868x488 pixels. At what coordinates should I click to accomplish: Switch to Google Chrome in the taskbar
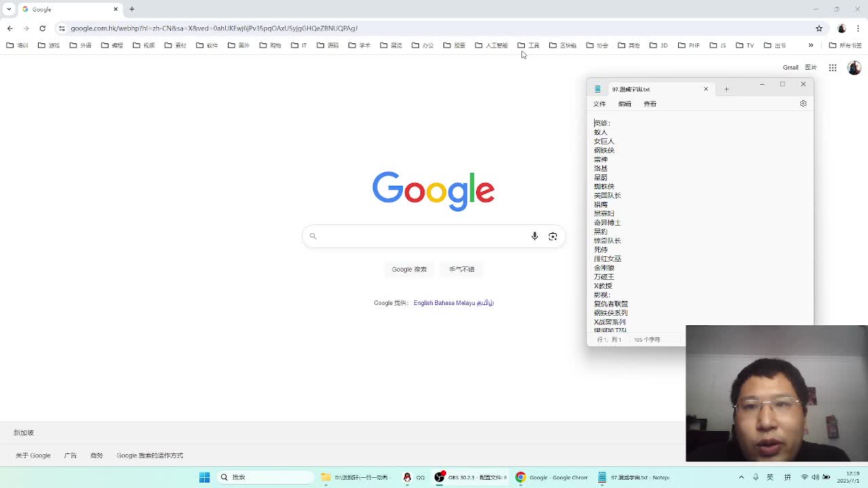[551, 477]
